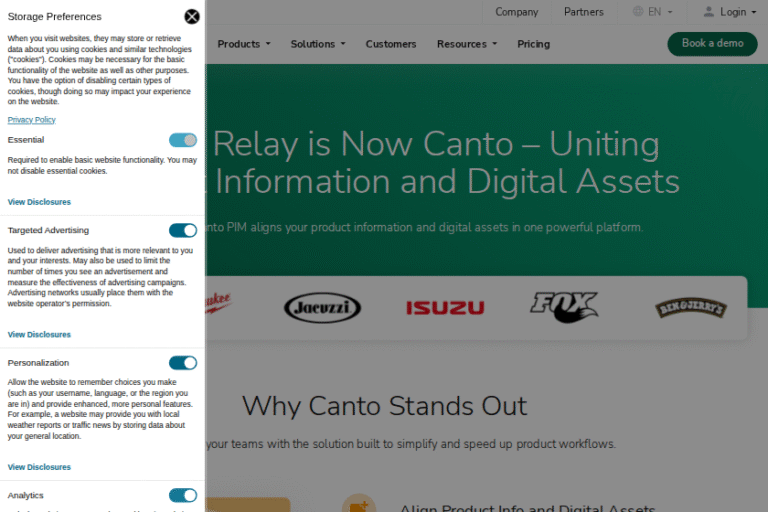Click the Ben & Jerry's logo
The image size is (768, 512).
pyautogui.click(x=690, y=307)
